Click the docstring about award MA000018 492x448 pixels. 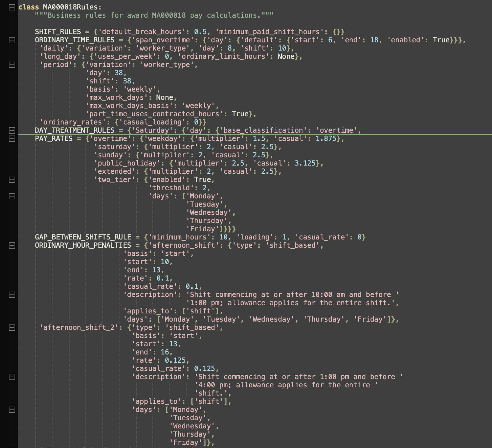click(154, 15)
